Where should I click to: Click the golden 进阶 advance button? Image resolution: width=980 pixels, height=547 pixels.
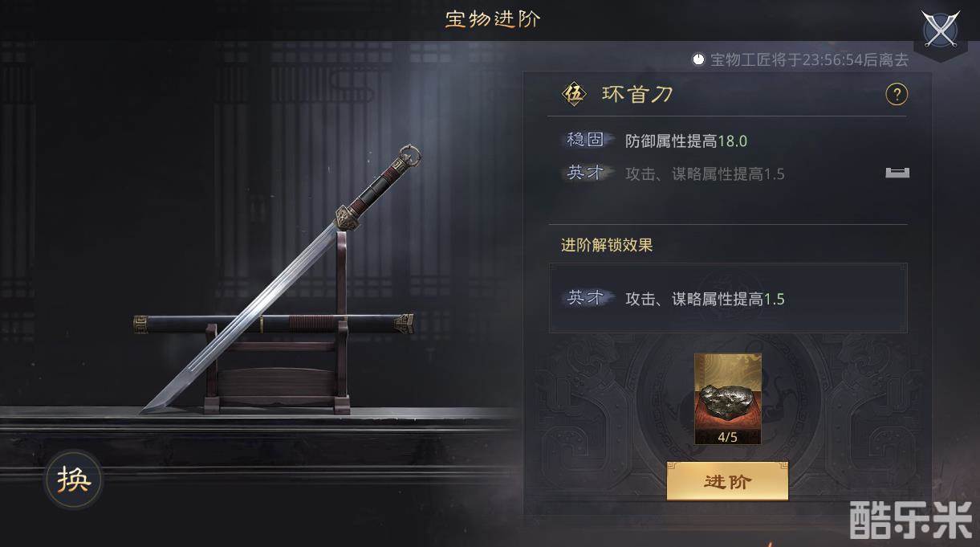[x=727, y=481]
